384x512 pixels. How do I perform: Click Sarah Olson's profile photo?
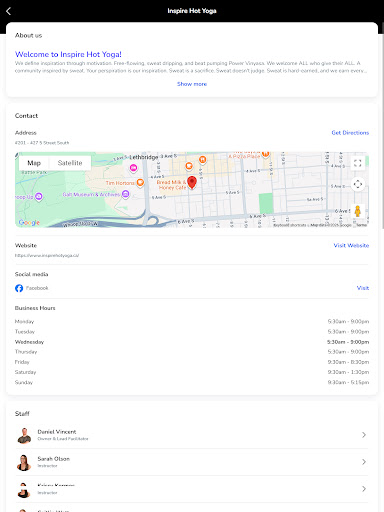coord(24,462)
